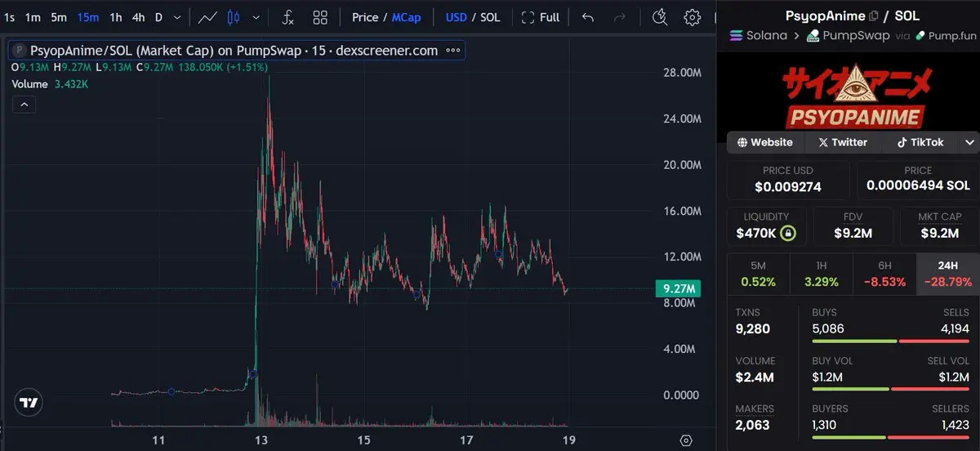Image resolution: width=980 pixels, height=451 pixels.
Task: Toggle chart to MCap view
Action: (406, 17)
